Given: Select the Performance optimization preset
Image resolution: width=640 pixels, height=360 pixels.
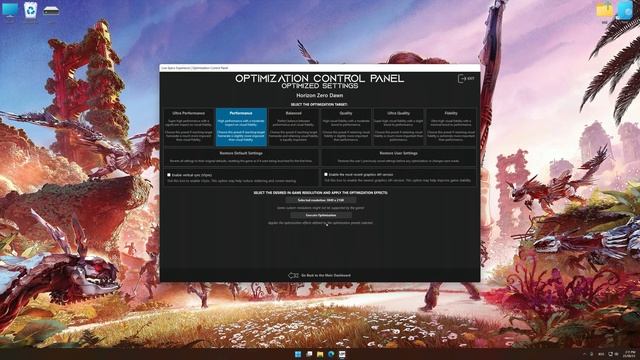Looking at the screenshot, I should 241,127.
